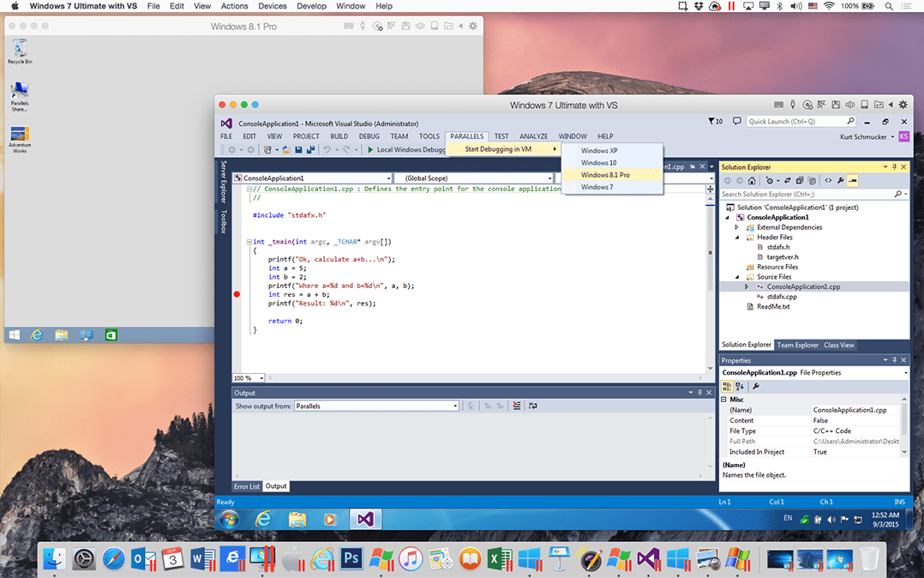This screenshot has height=578, width=924.
Task: Switch to the Class View tab
Action: coord(838,345)
